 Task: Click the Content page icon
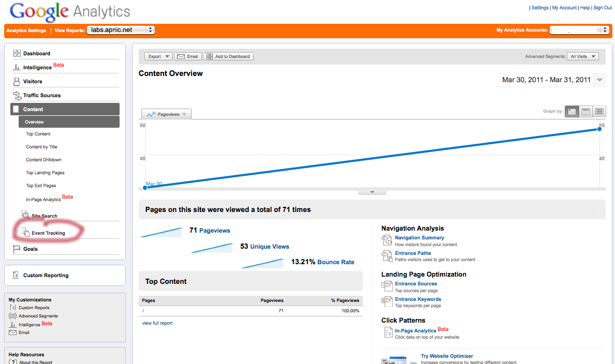tap(16, 109)
